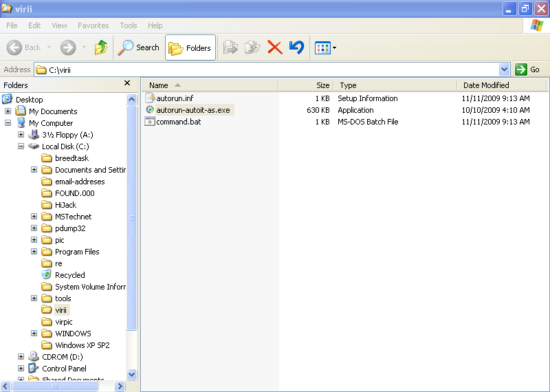Screen dimensions: 550x392
Task: Select the pic folder icon
Action: pyautogui.click(x=47, y=240)
